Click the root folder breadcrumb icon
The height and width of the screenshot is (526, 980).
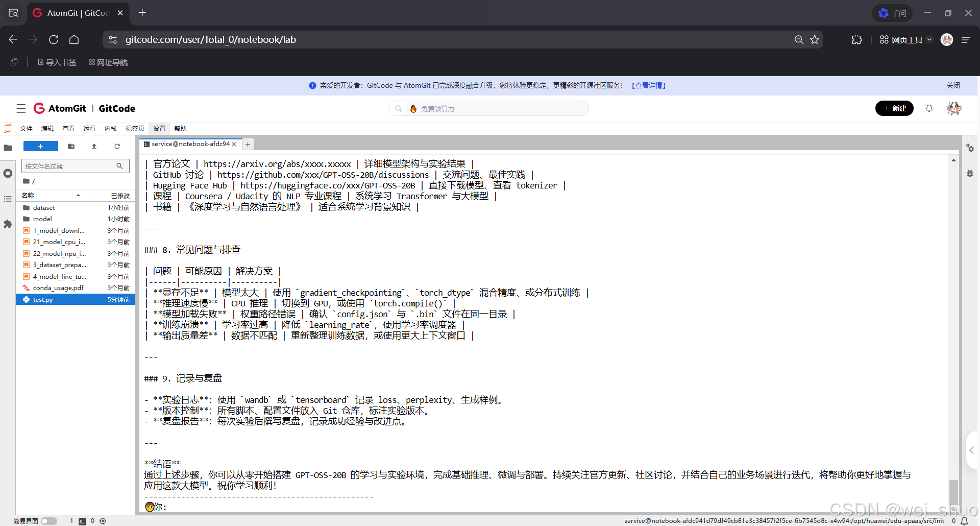pos(26,181)
